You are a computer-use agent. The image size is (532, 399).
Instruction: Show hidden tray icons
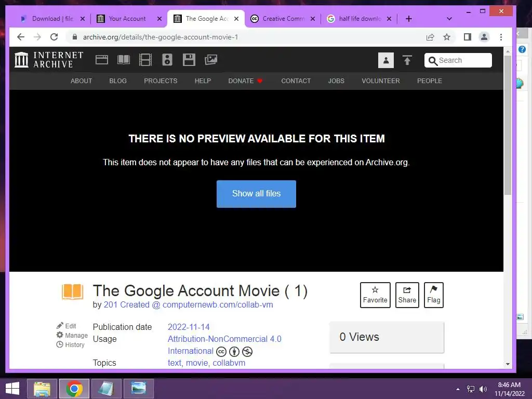(x=458, y=389)
